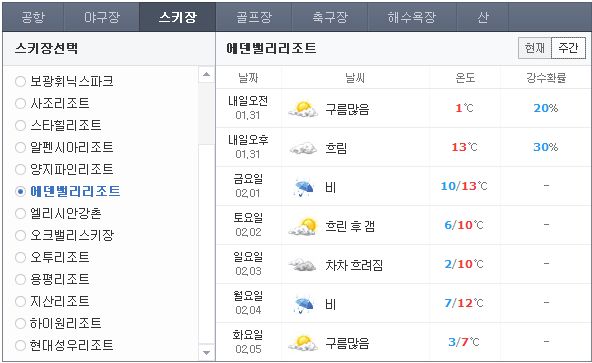Choose 스타힐리조트 ski resort
Image resolution: width=592 pixels, height=363 pixels.
coord(20,125)
